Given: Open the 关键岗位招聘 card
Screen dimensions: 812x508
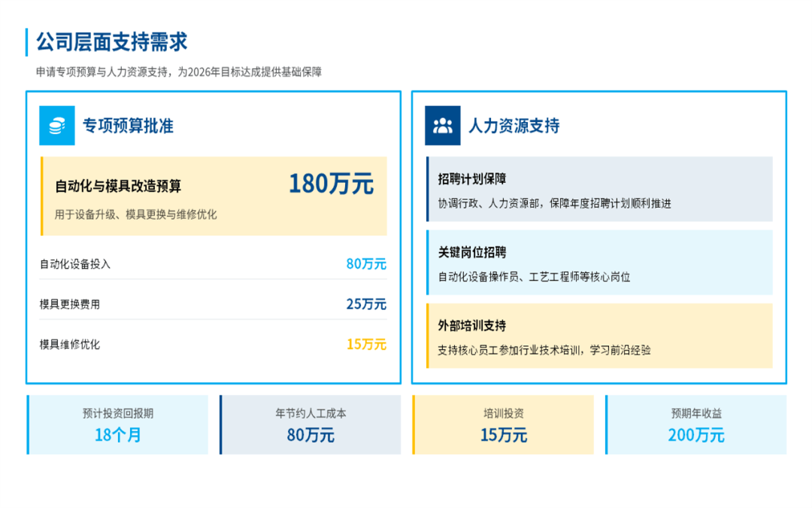Looking at the screenshot, I should coord(599,263).
